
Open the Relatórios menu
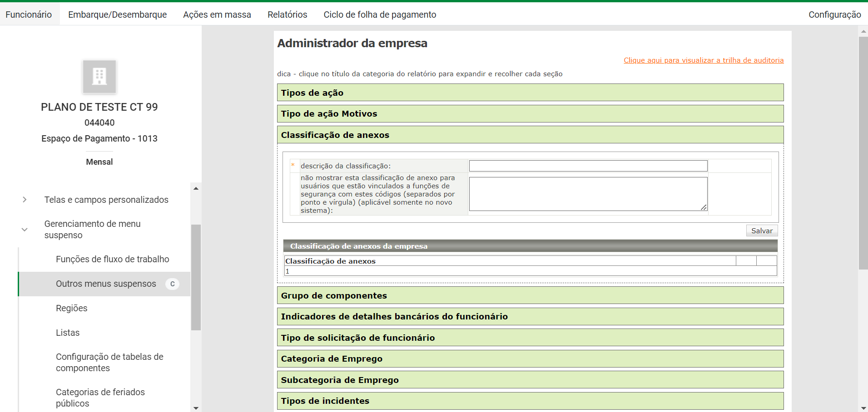pos(287,15)
